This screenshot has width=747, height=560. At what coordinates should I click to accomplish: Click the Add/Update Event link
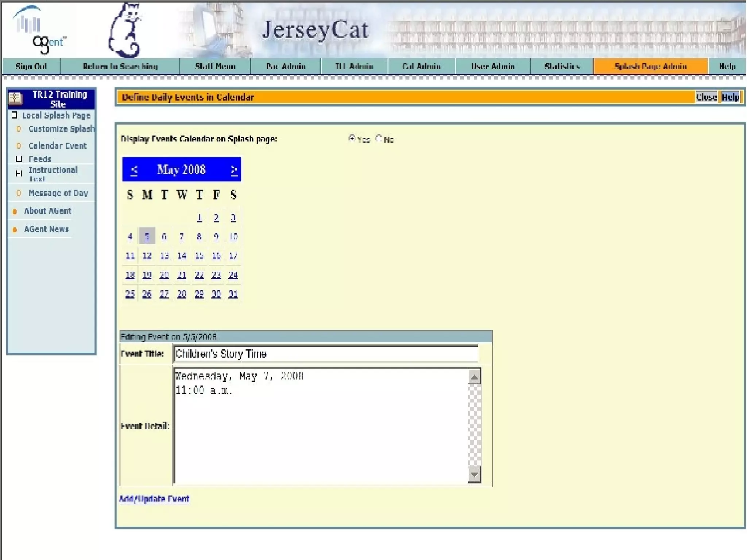154,499
